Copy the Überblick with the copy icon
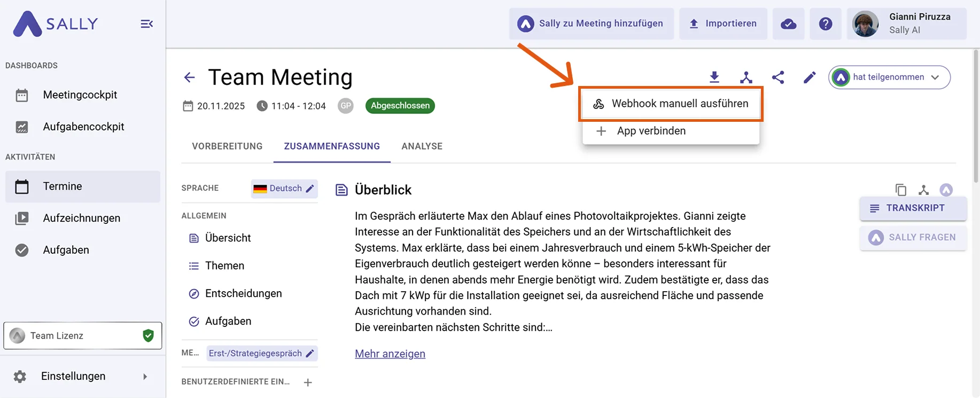This screenshot has height=398, width=980. (901, 190)
